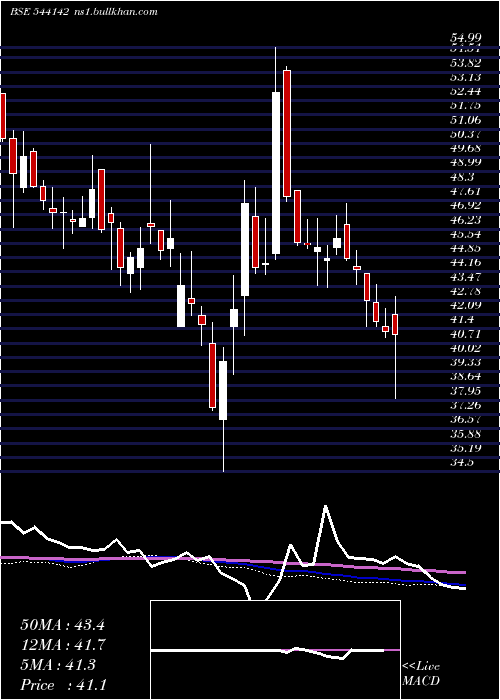Click the 42.09 price axis label

(465, 305)
